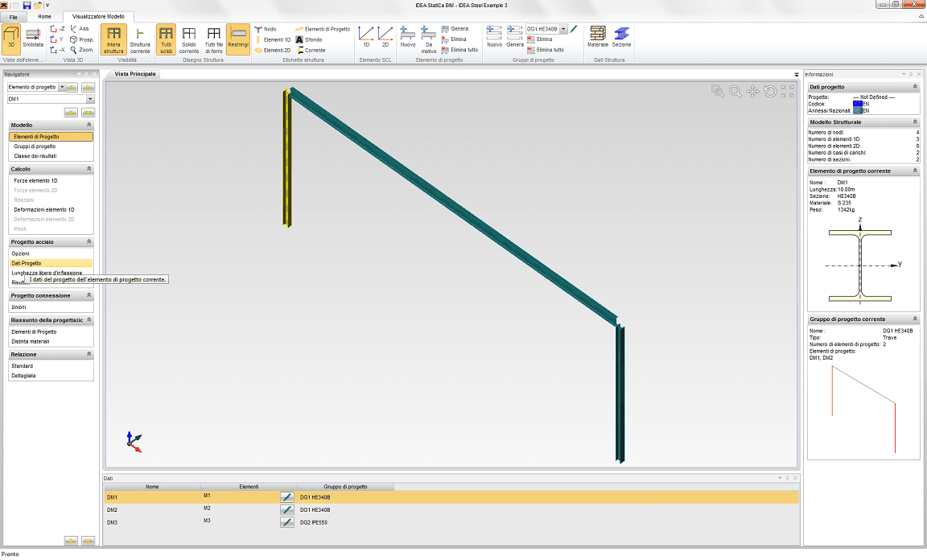Toggle Tutti solidi drawing mode
Image resolution: width=927 pixels, height=560 pixels.
[166, 39]
